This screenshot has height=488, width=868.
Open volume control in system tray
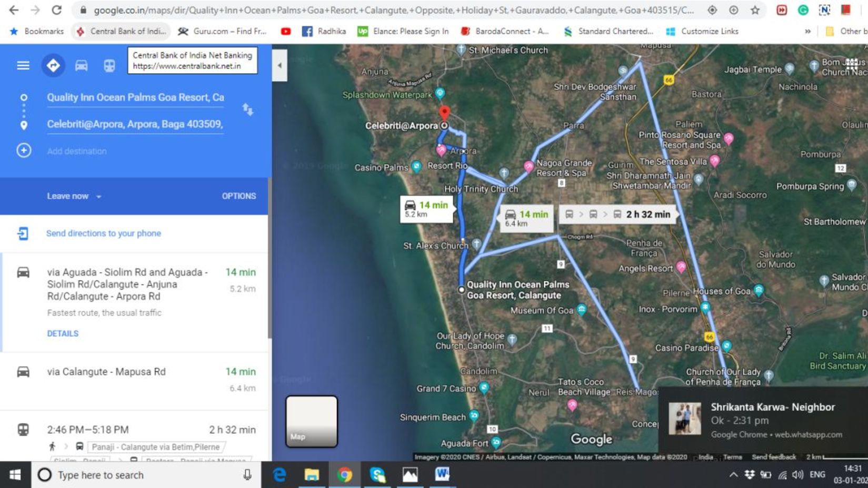(x=798, y=475)
